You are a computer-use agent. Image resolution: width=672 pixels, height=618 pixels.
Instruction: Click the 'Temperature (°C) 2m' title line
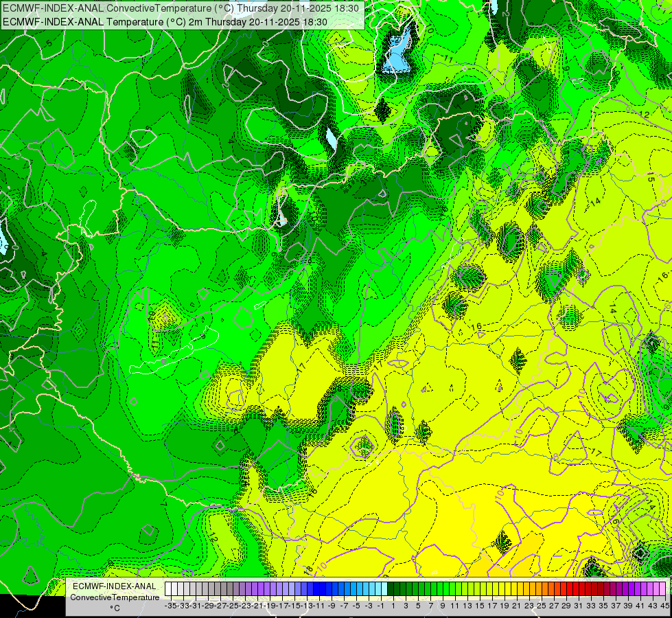click(x=165, y=22)
